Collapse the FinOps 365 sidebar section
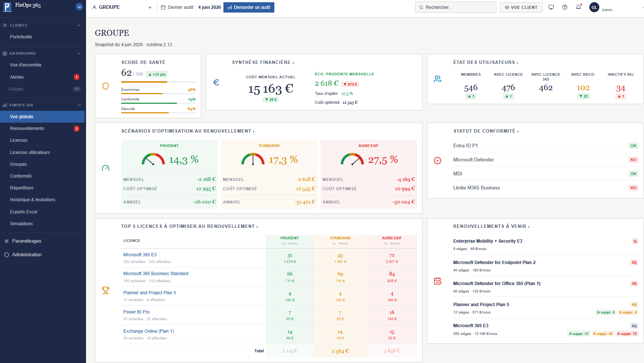Viewport: 644px width, 363px height. click(79, 105)
